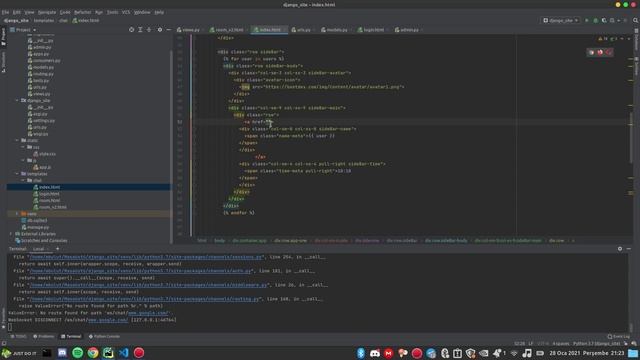Viewport: 640px width, 360px height.
Task: Select login.html in the project tree
Action: [x=49, y=194]
